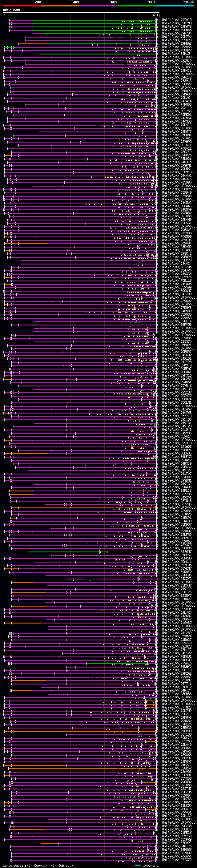Select hit UniRef100_Q40376

point(177,179)
